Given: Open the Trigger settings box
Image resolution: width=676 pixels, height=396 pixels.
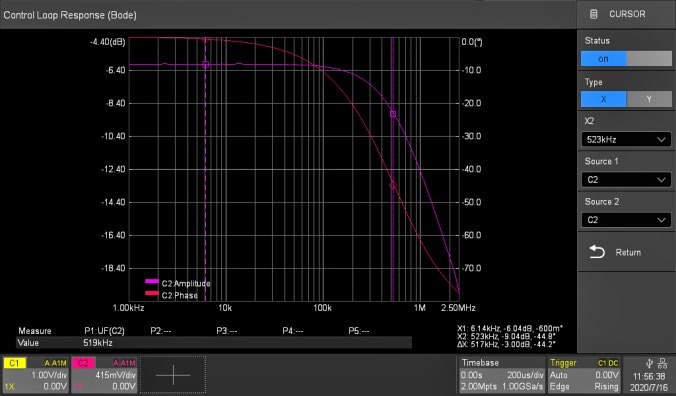Looking at the screenshot, I should (x=584, y=374).
